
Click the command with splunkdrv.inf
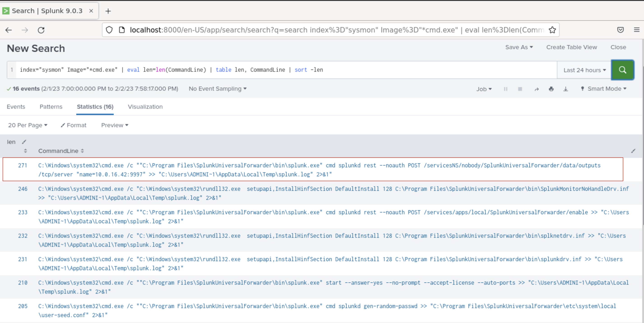pyautogui.click(x=331, y=264)
